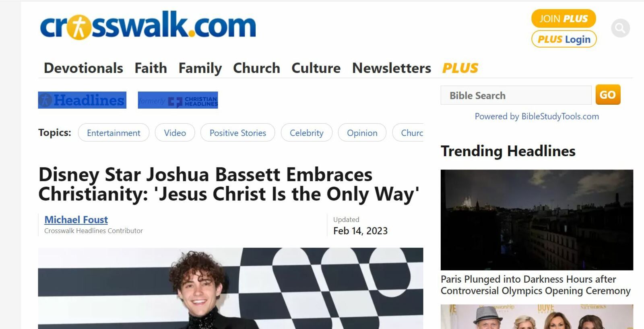The width and height of the screenshot is (644, 329).
Task: Open author Michael Foust link
Action: 76,220
